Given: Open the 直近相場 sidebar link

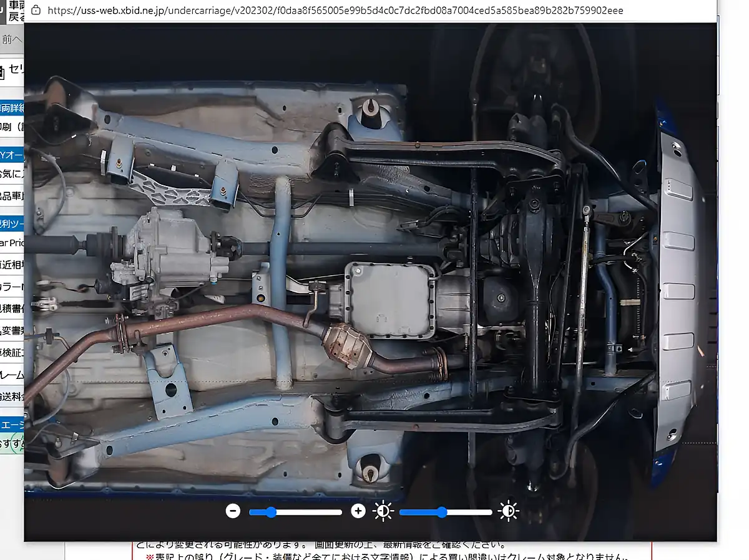Looking at the screenshot, I should [x=12, y=264].
